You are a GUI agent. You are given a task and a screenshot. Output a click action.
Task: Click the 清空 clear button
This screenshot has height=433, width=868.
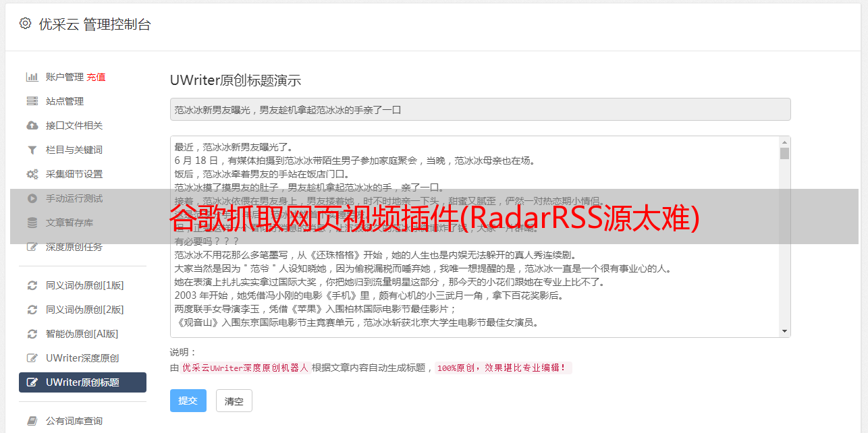(x=234, y=401)
